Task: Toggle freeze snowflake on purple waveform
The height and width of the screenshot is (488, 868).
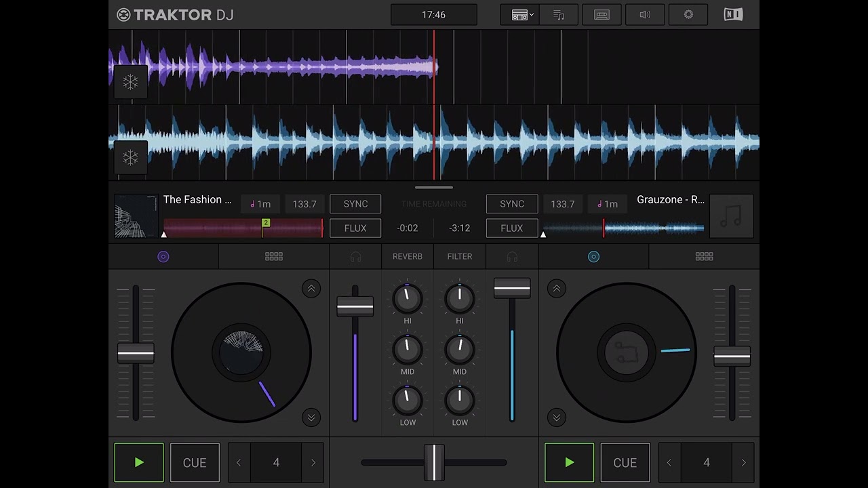Action: [x=130, y=82]
